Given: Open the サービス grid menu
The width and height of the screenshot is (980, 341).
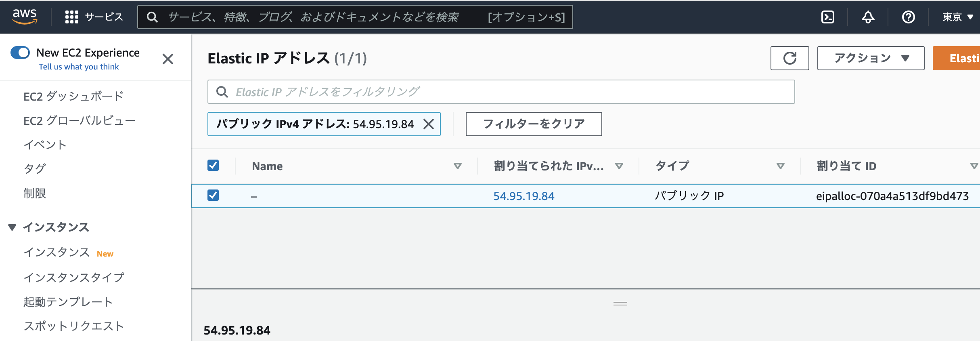Looking at the screenshot, I should (72, 17).
